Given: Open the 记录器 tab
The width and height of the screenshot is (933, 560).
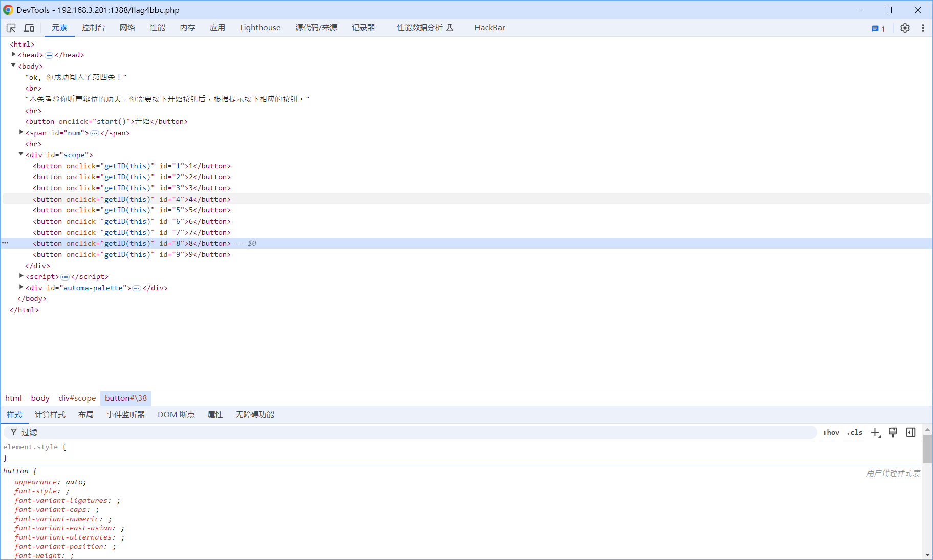Looking at the screenshot, I should pos(363,28).
